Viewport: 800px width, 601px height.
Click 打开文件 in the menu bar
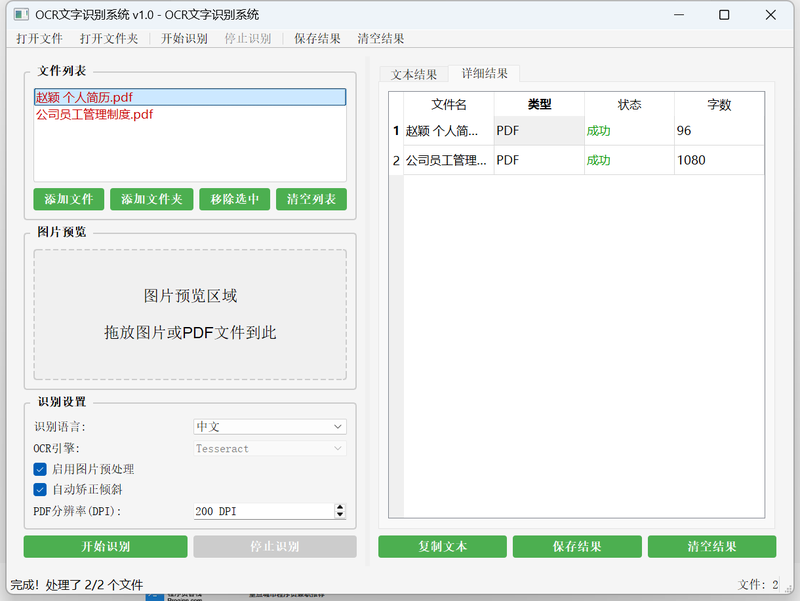click(x=39, y=38)
